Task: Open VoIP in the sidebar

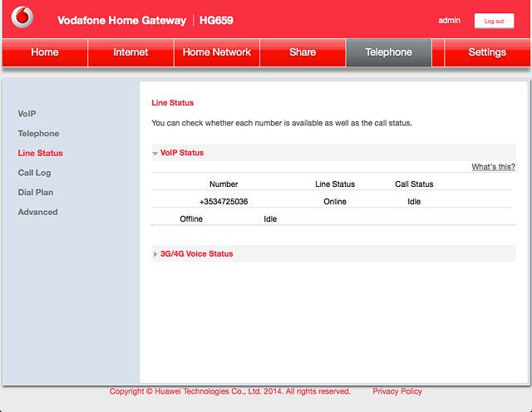Action: point(27,114)
